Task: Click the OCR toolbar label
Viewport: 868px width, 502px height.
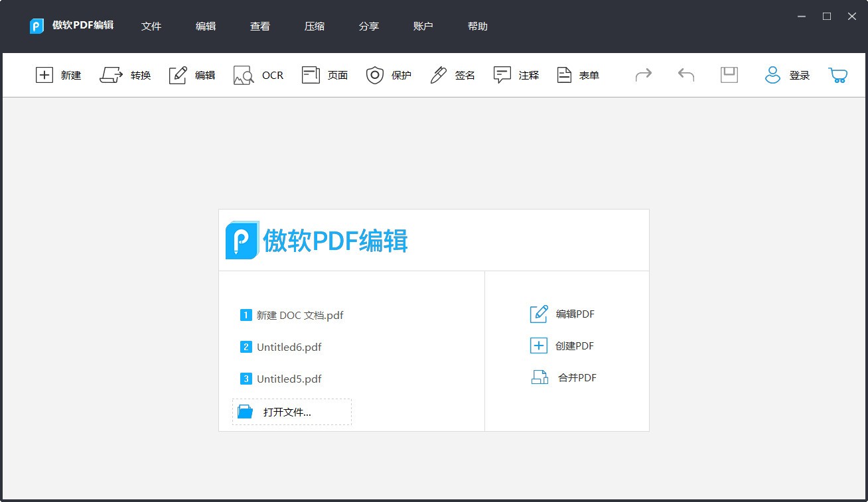Action: coord(273,76)
